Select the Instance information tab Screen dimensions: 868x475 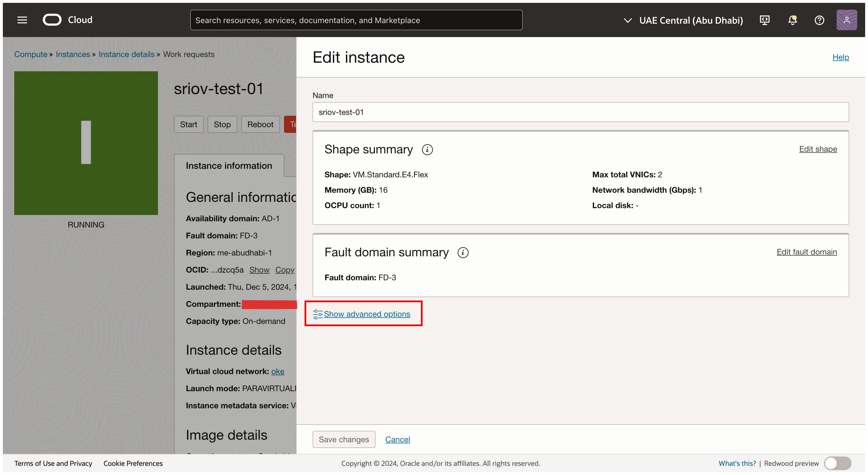coord(229,166)
